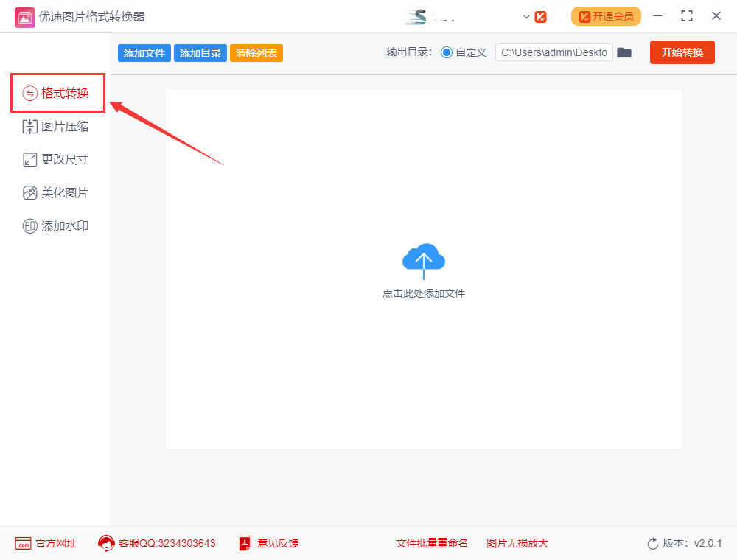The height and width of the screenshot is (560, 737).
Task: Click the app logo in the title bar
Action: [24, 16]
